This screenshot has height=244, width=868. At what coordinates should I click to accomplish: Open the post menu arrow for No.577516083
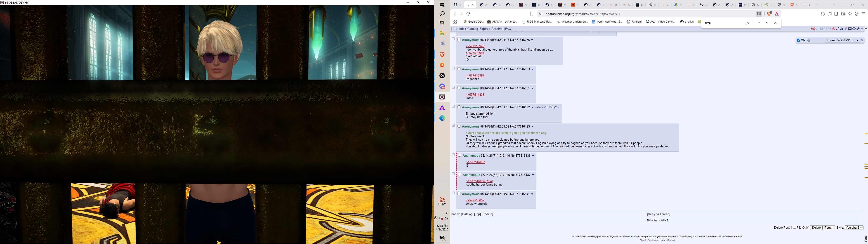tap(532, 69)
